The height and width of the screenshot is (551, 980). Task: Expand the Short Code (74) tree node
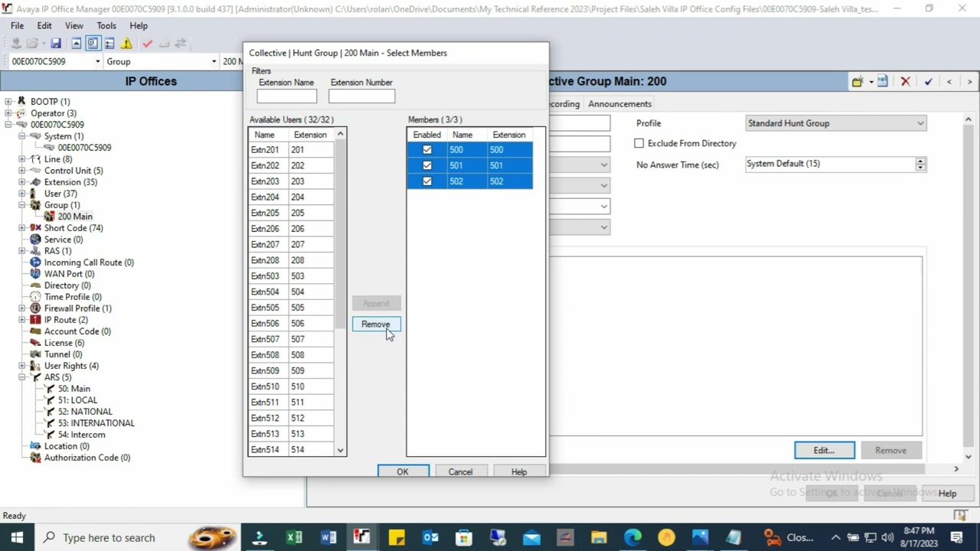[x=22, y=228]
